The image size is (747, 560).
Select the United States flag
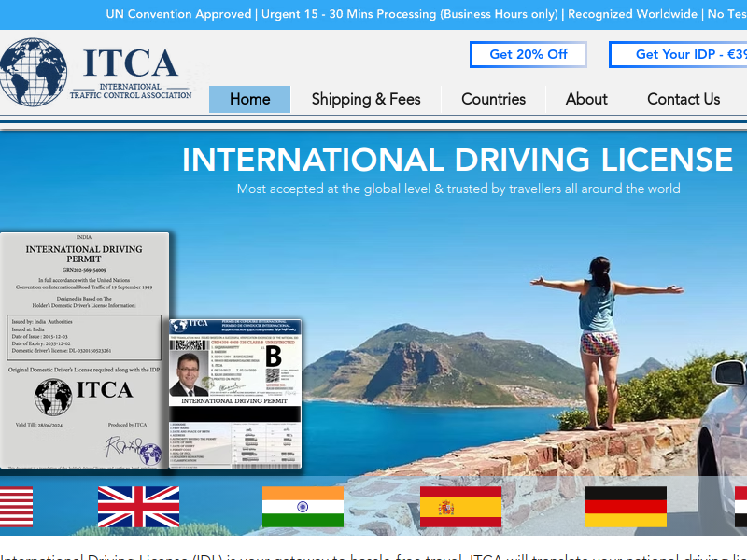click(x=16, y=507)
